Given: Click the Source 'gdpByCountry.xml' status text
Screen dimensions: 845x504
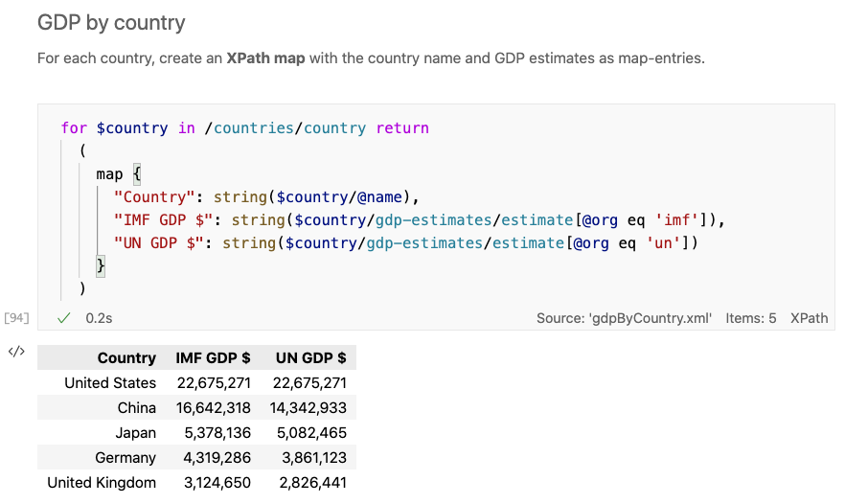Looking at the screenshot, I should tap(624, 318).
